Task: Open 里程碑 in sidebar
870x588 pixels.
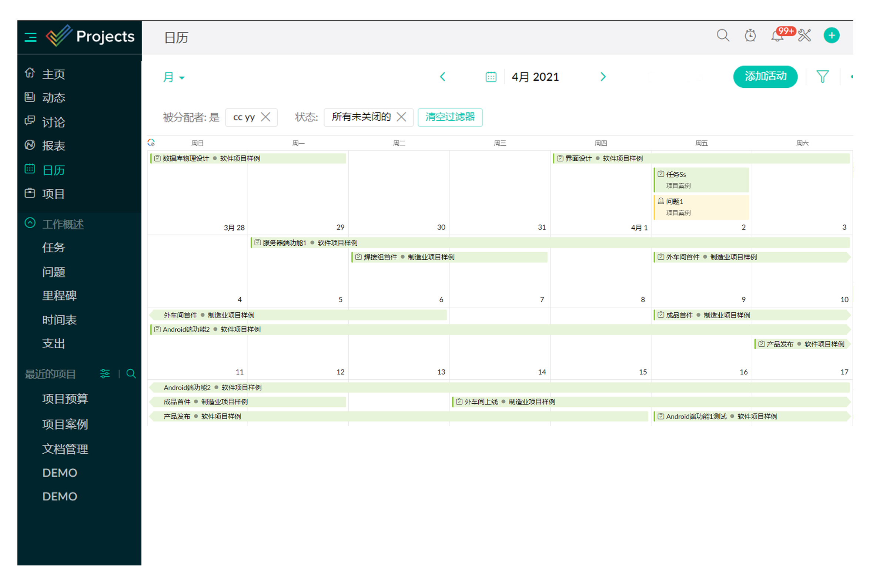Action: coord(59,296)
